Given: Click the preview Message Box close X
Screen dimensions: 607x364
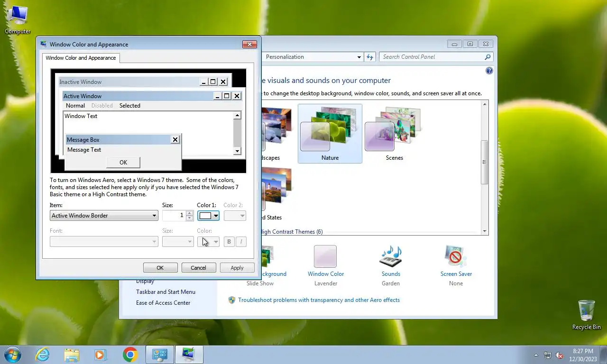Looking at the screenshot, I should click(x=175, y=139).
